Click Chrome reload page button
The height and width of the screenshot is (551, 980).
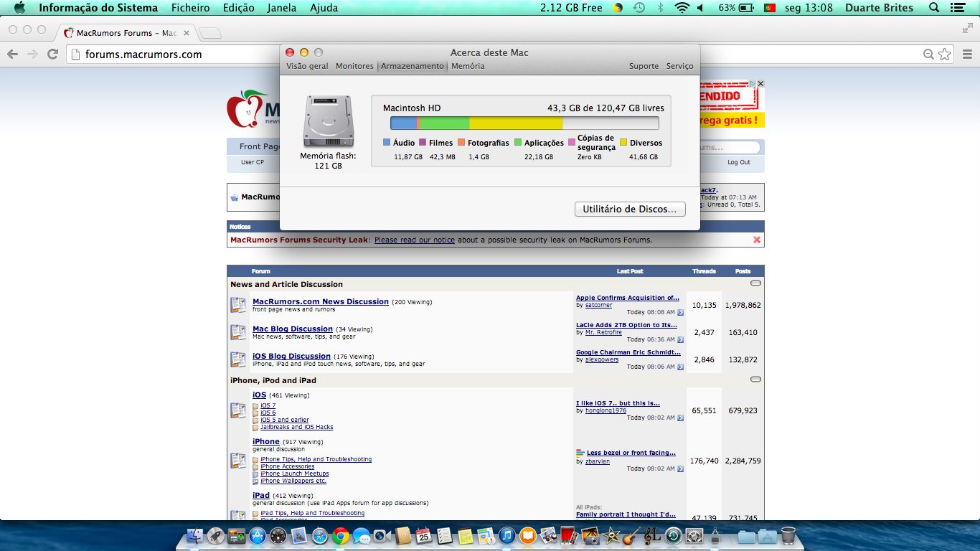(52, 54)
